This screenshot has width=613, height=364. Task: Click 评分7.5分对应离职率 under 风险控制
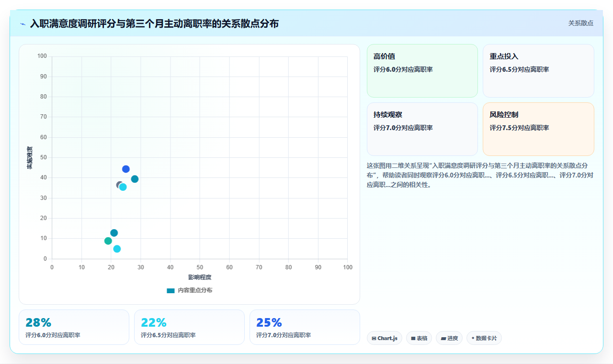[x=519, y=128]
